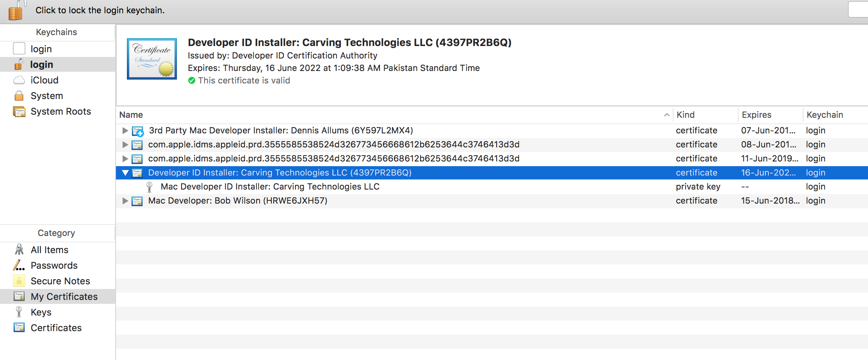The height and width of the screenshot is (360, 868).
Task: Click certificate icon of row expiring 08-Jun
Action: (137, 145)
